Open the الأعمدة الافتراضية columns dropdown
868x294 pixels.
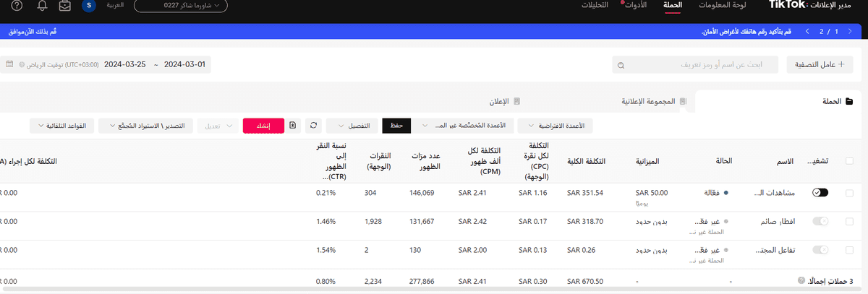coord(556,125)
